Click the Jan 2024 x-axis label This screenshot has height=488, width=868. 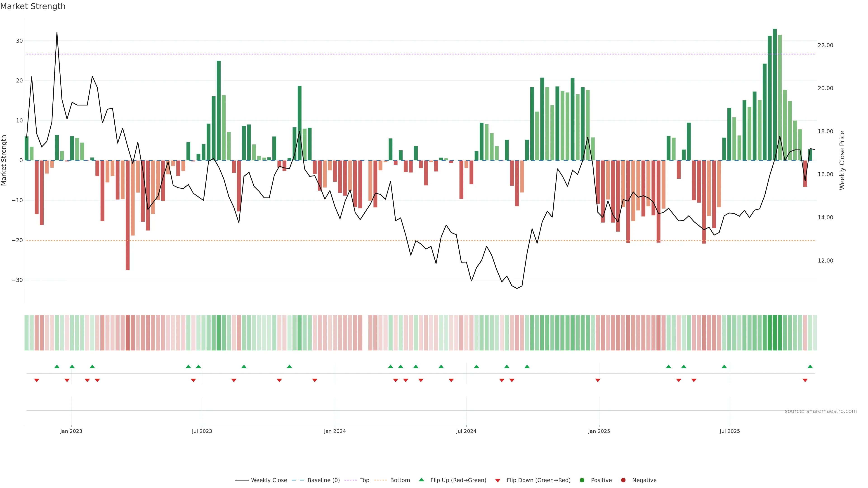335,431
